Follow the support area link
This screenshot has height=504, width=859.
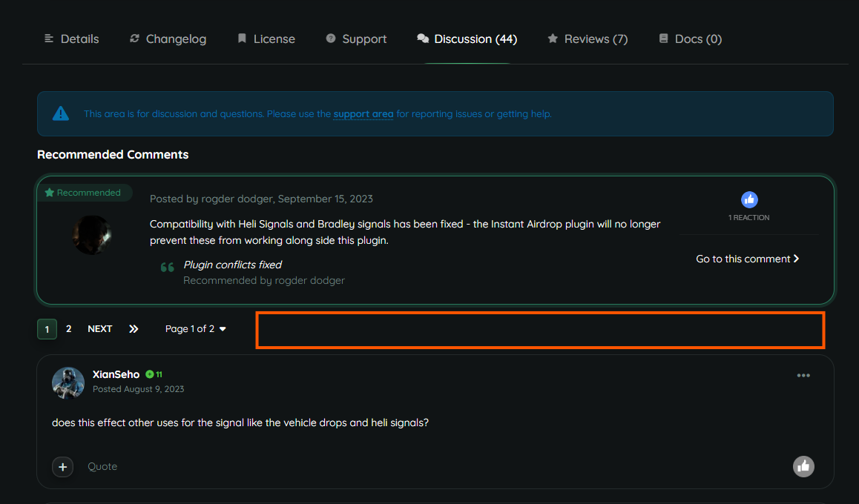pos(363,114)
